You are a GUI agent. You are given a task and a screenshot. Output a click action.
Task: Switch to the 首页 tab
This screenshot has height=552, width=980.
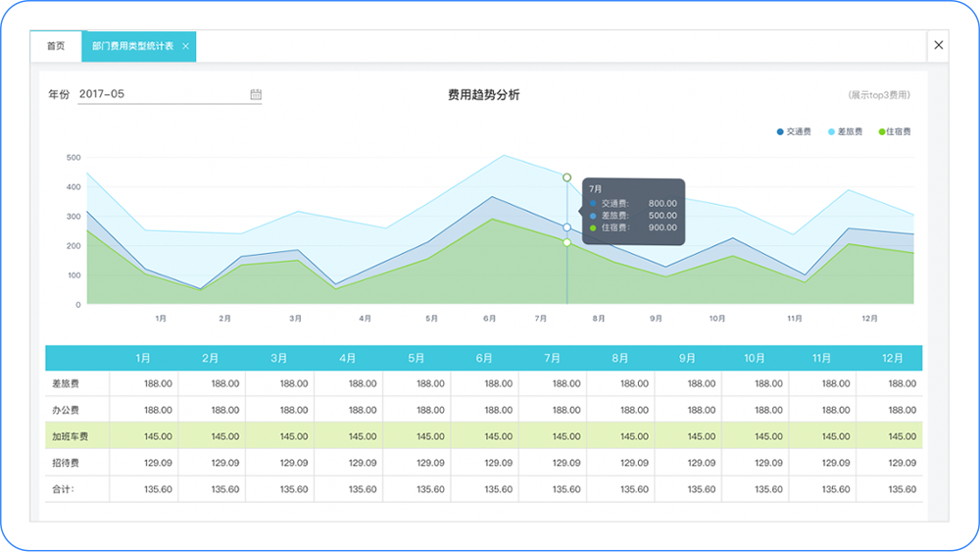(56, 46)
